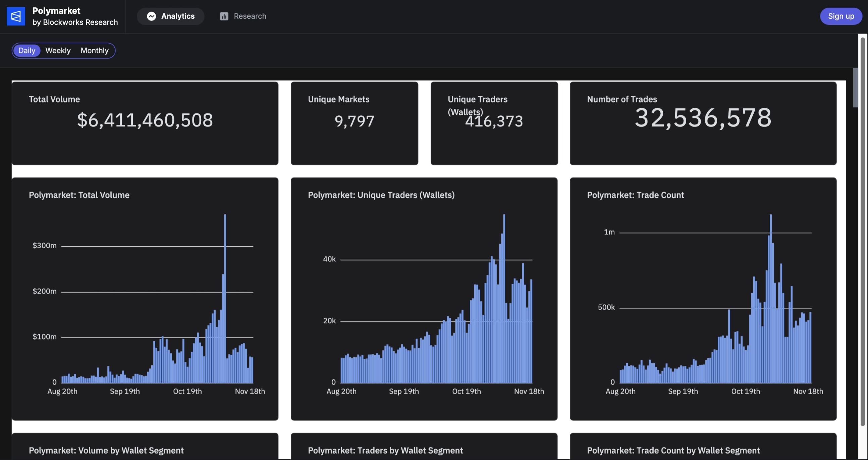Click the Unique Markets card label

click(339, 99)
